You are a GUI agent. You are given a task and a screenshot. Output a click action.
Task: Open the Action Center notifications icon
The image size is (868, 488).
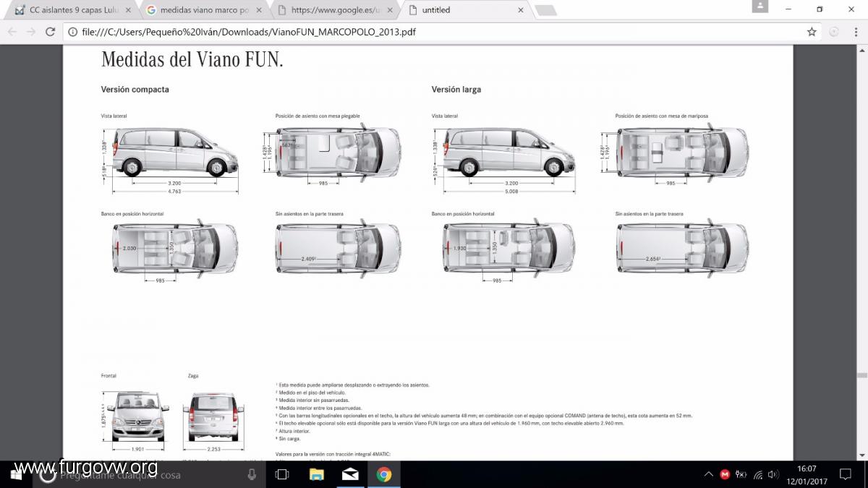coord(845,475)
